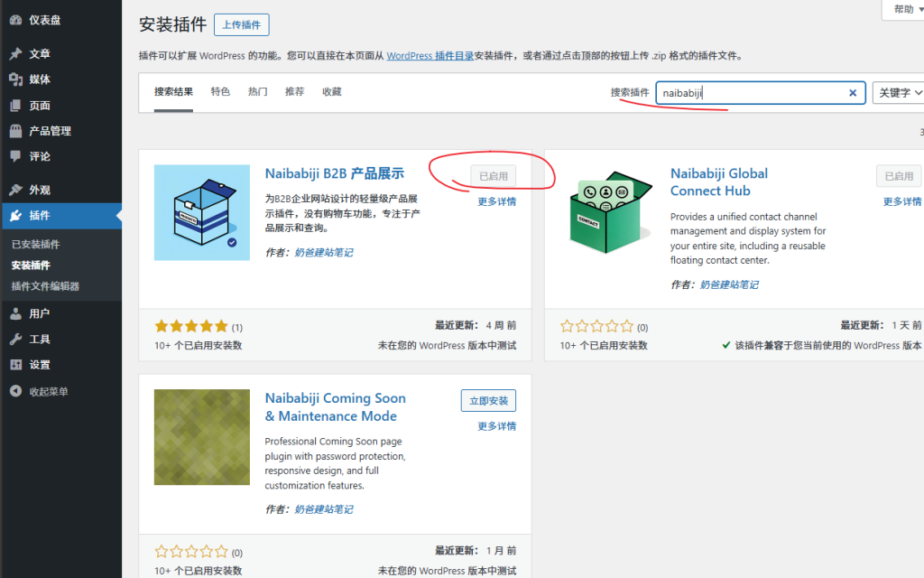This screenshot has width=924, height=578.
Task: Switch to the 热门 tab
Action: click(258, 92)
